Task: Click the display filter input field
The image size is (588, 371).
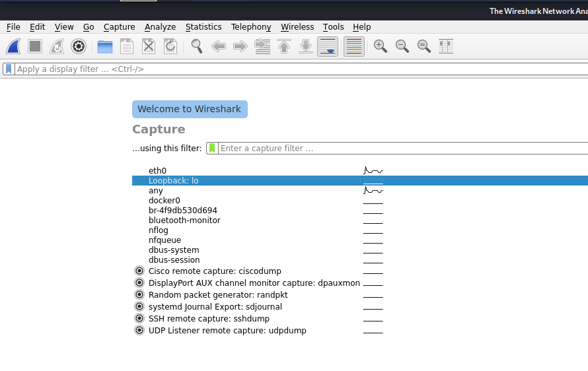Action: point(297,69)
